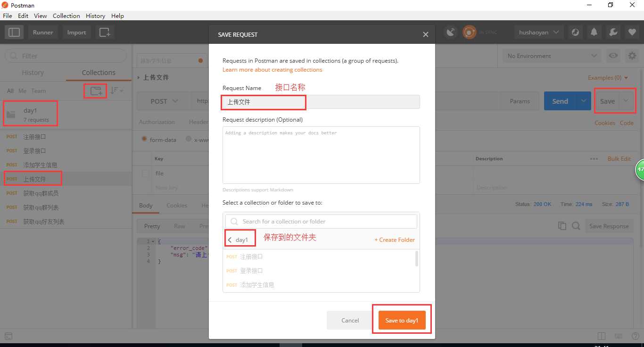
Task: Open the File menu
Action: click(7, 16)
